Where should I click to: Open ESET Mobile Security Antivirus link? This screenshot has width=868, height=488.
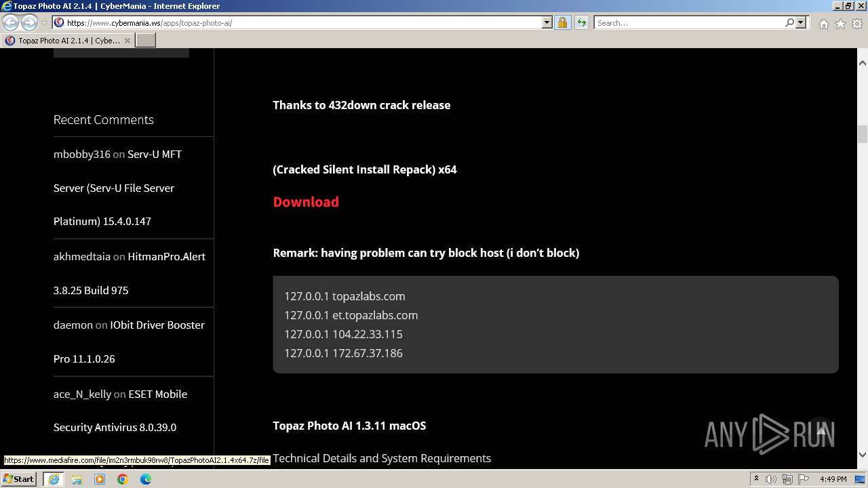click(120, 411)
